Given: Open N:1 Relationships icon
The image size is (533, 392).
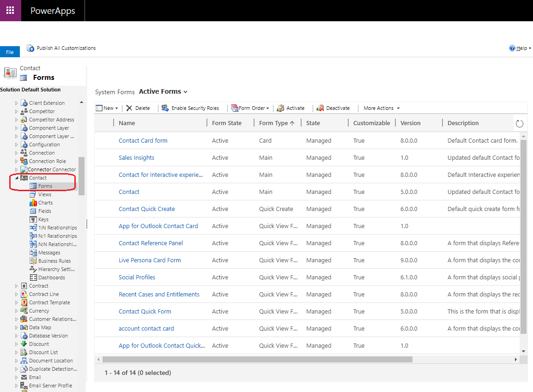Looking at the screenshot, I should tap(33, 236).
